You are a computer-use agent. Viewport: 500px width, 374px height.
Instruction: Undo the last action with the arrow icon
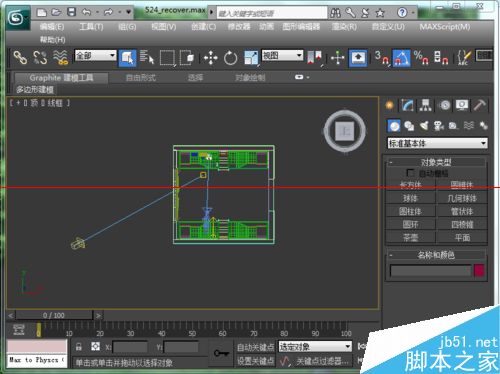[87, 12]
